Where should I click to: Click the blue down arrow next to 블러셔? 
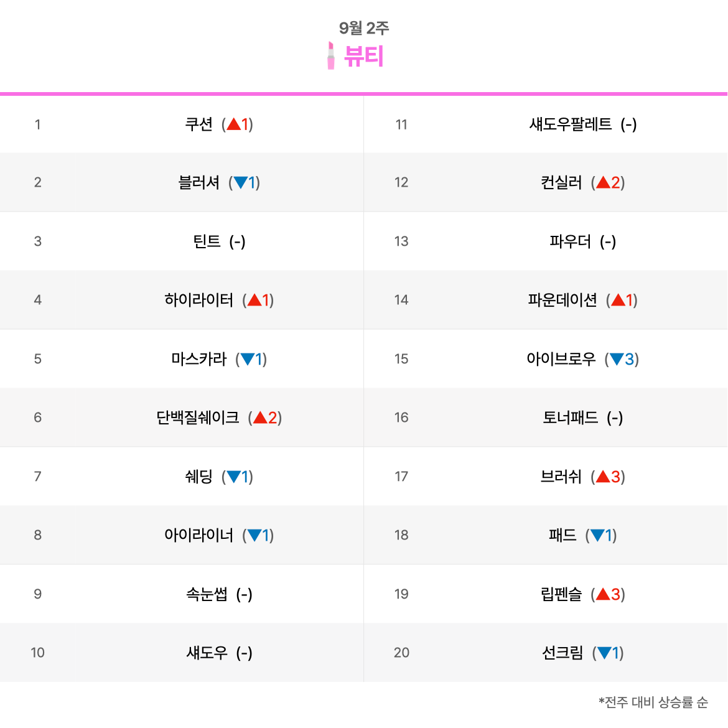coord(241,182)
